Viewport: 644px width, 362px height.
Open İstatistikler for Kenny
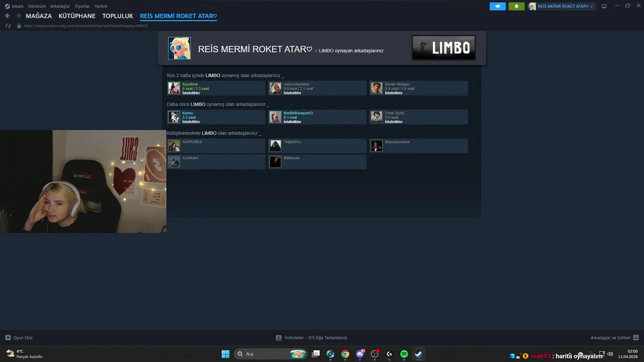pyautogui.click(x=191, y=122)
